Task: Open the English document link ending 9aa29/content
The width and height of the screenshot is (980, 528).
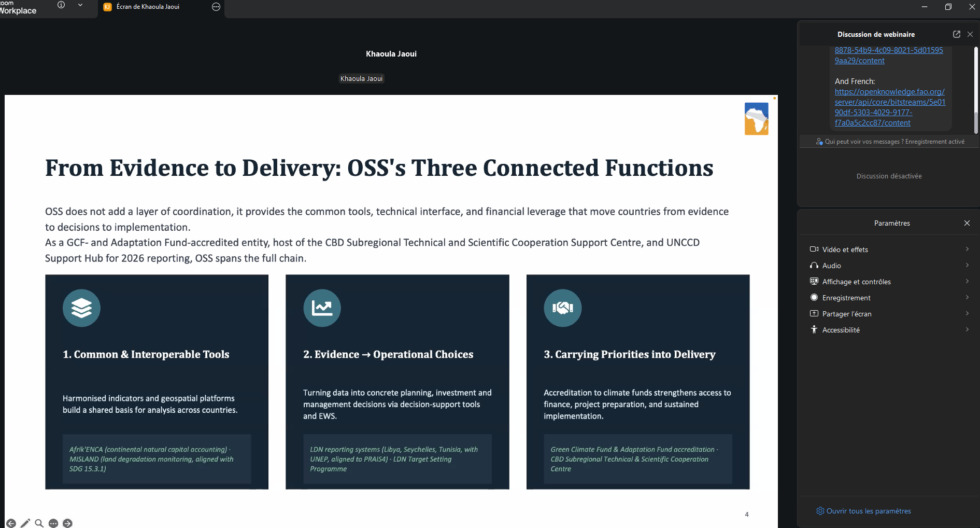Action: (x=888, y=55)
